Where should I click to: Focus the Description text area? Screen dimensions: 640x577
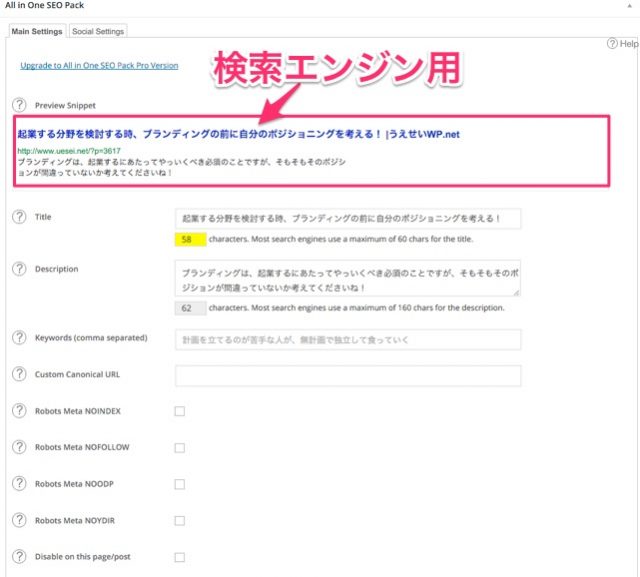click(348, 278)
